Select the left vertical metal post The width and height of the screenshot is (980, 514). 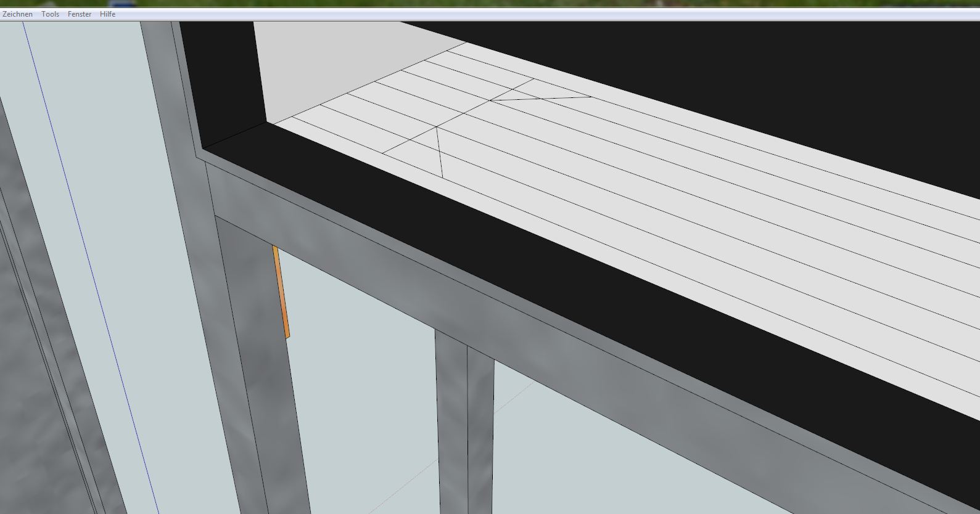259,370
